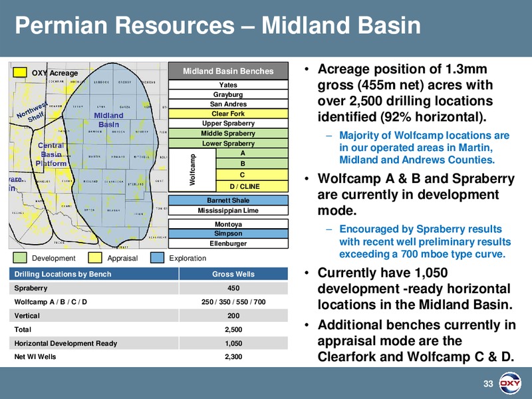Click the 'Development' legend label

pyautogui.click(x=54, y=258)
